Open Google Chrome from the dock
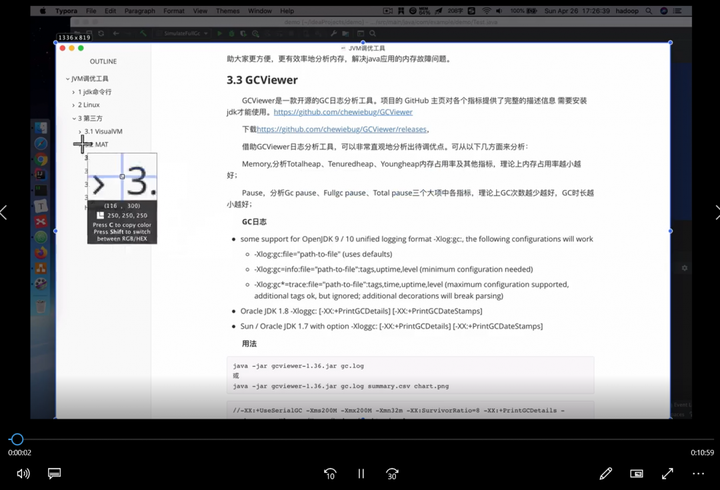720x490 pixels. click(41, 159)
